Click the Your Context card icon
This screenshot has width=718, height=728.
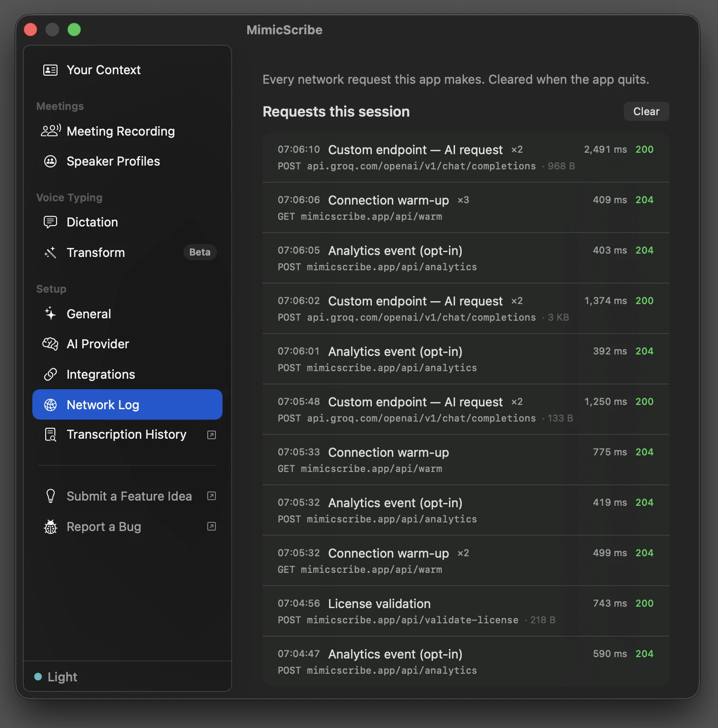[50, 70]
